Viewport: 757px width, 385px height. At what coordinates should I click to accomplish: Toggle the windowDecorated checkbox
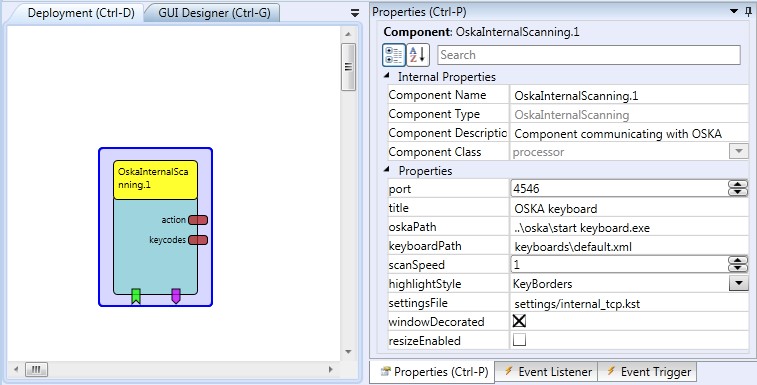[519, 321]
